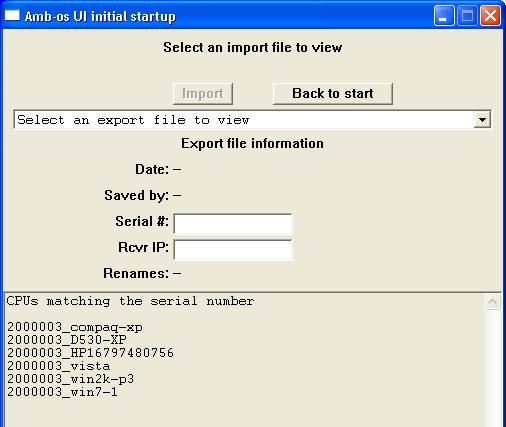
Task: Click the 'Select an export file to view' combo box
Action: [x=252, y=120]
